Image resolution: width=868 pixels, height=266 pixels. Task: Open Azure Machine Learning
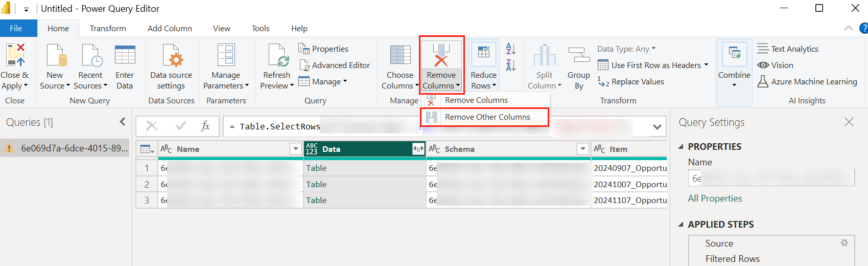807,82
